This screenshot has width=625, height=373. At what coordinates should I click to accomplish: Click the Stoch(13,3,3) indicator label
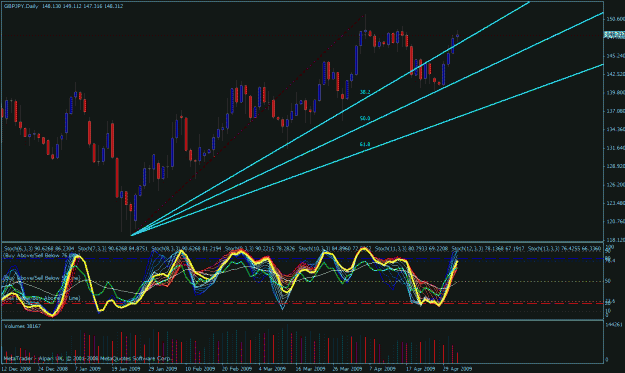(564, 249)
